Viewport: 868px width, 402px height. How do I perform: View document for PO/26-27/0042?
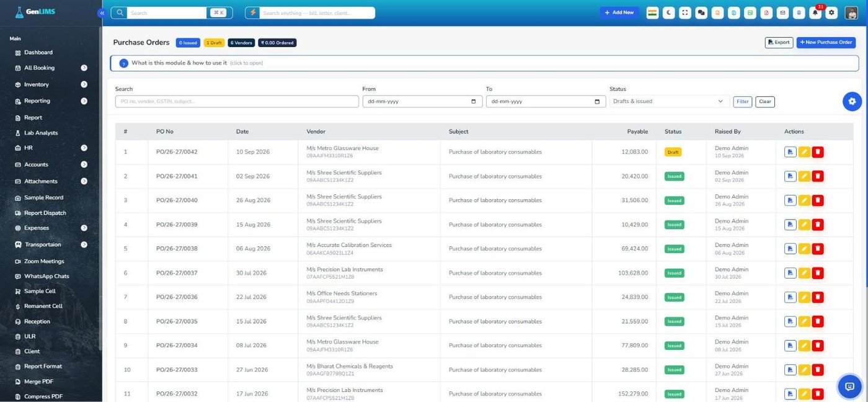tap(790, 152)
